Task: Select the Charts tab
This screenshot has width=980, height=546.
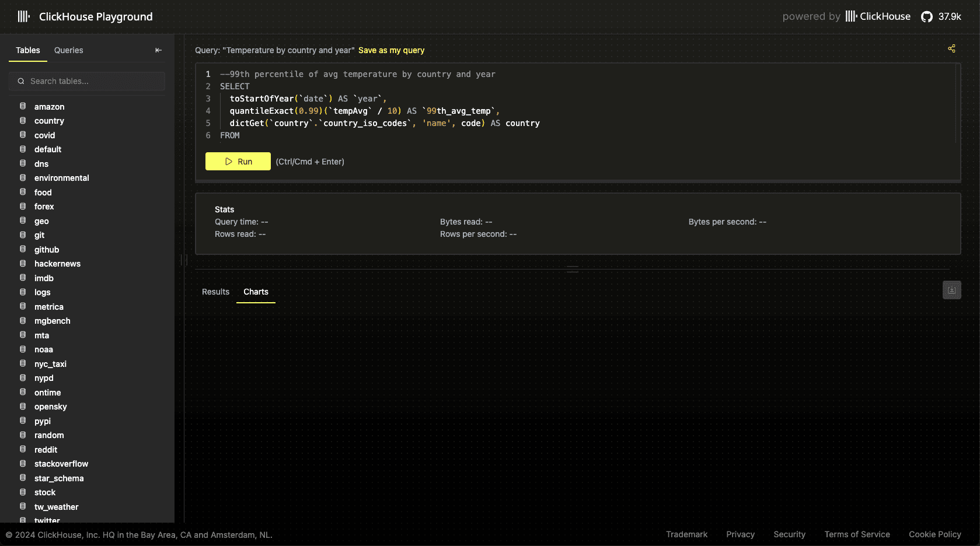Action: (x=256, y=292)
